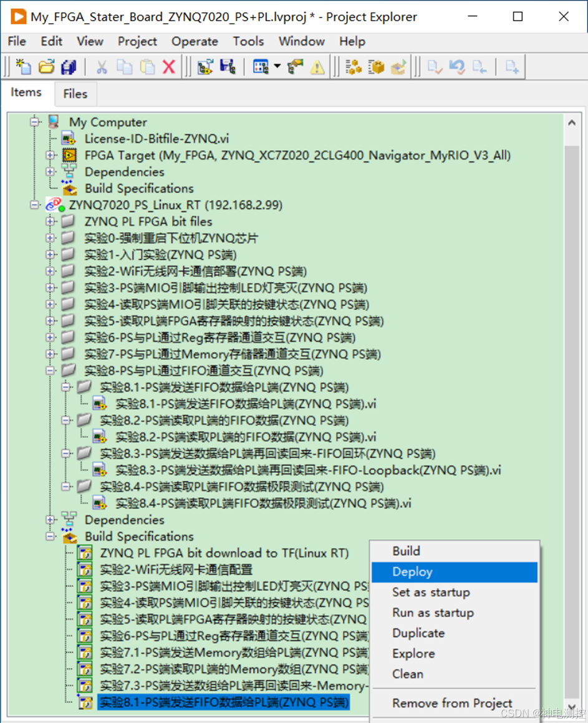Choose Duplicate from the context menu
The width and height of the screenshot is (588, 723).
tap(455, 633)
